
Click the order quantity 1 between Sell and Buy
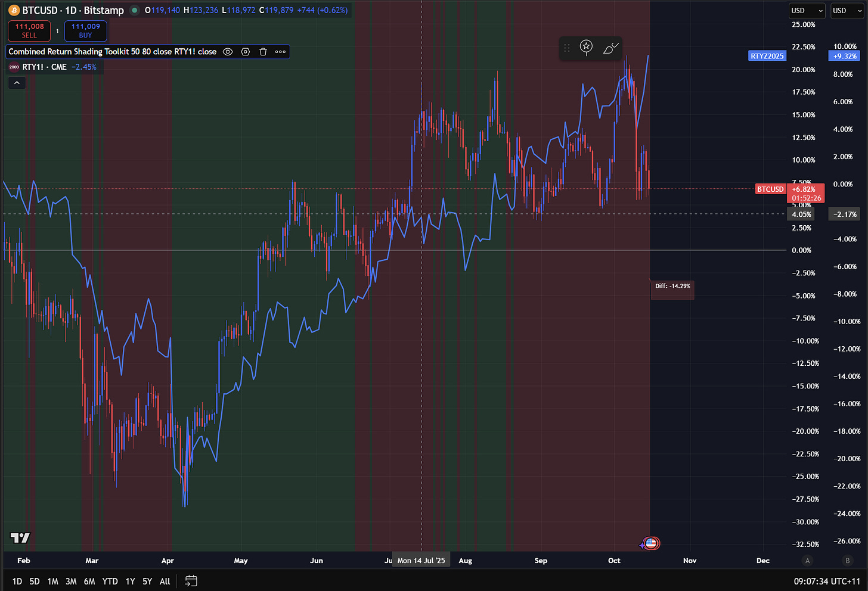(57, 31)
